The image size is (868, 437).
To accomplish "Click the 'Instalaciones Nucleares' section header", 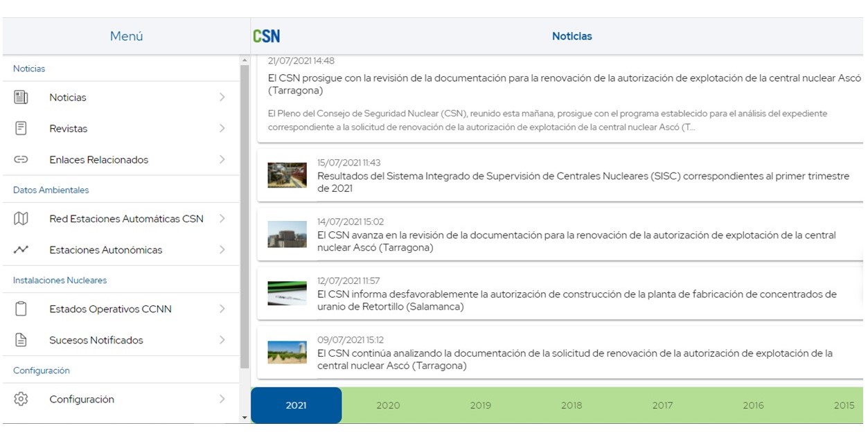I will click(x=60, y=280).
